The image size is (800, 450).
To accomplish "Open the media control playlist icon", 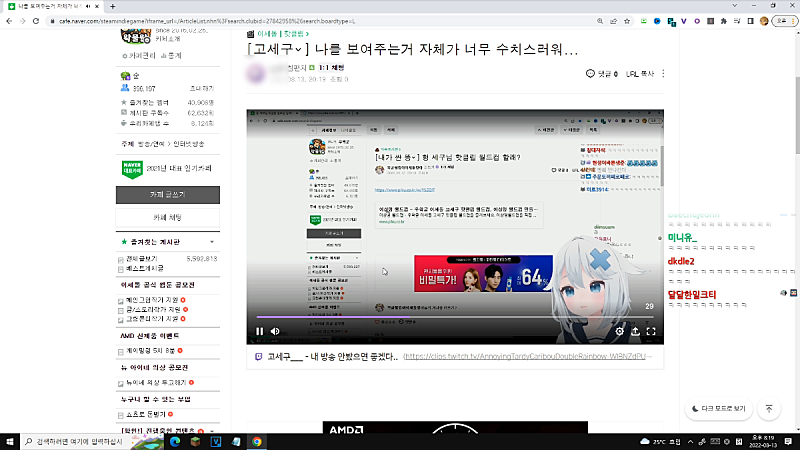I will point(737,21).
